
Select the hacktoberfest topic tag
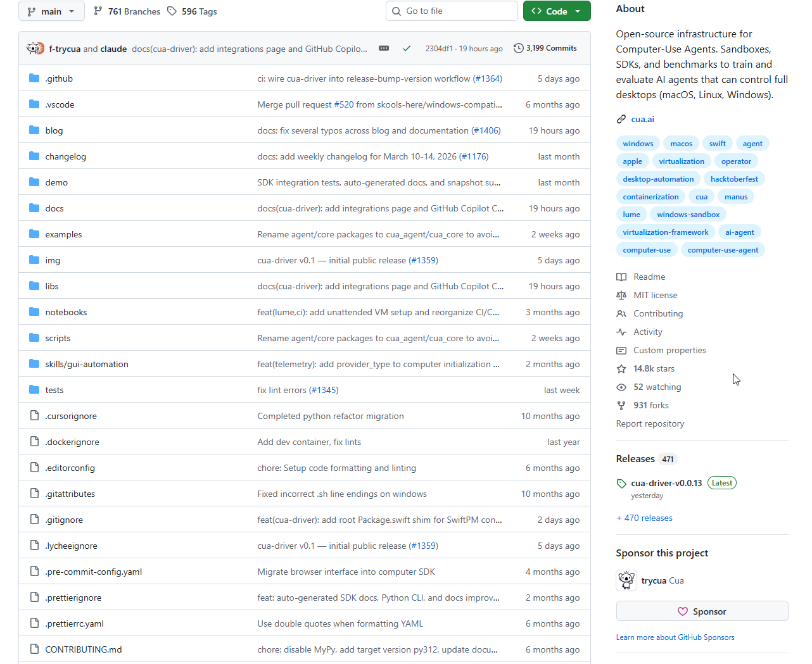point(734,179)
